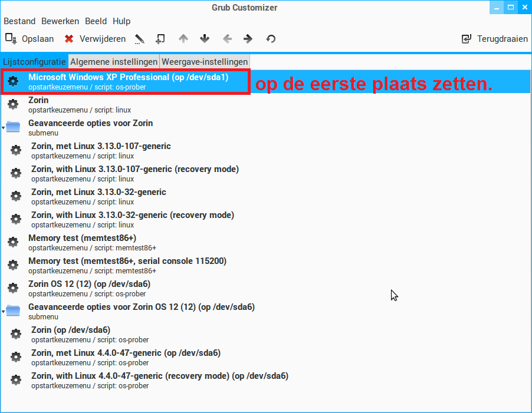Click the red Verwijderen cross icon
The width and height of the screenshot is (532, 413).
coord(69,39)
